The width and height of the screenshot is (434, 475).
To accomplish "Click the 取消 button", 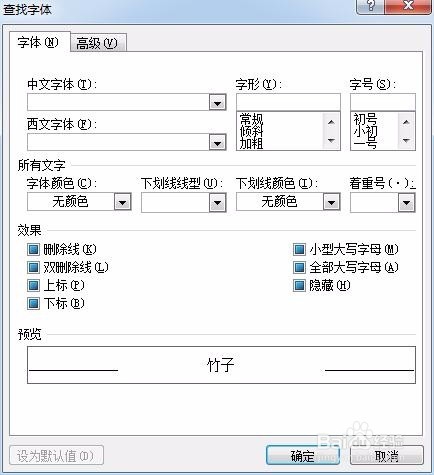I will 387,456.
